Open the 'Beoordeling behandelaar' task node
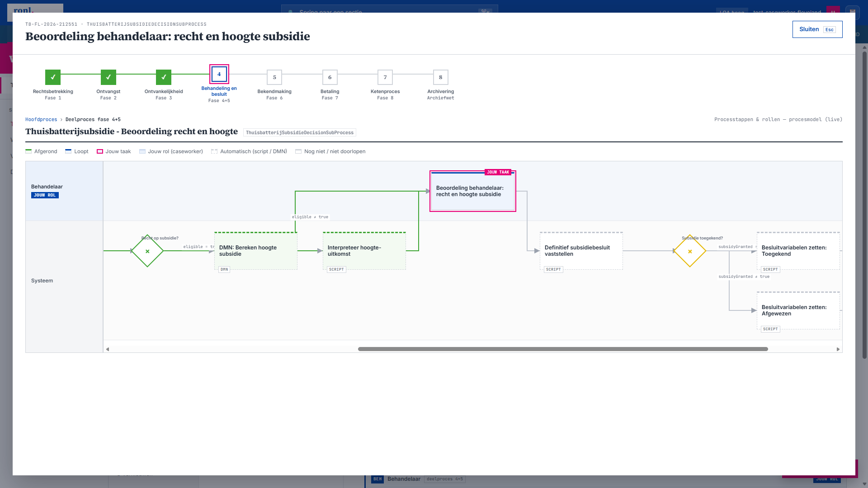 [x=473, y=191]
